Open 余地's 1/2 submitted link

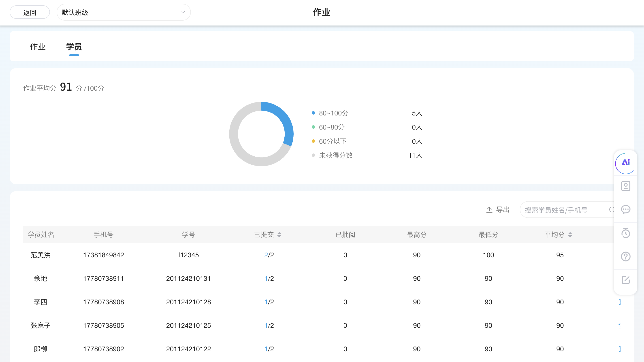[269, 279]
